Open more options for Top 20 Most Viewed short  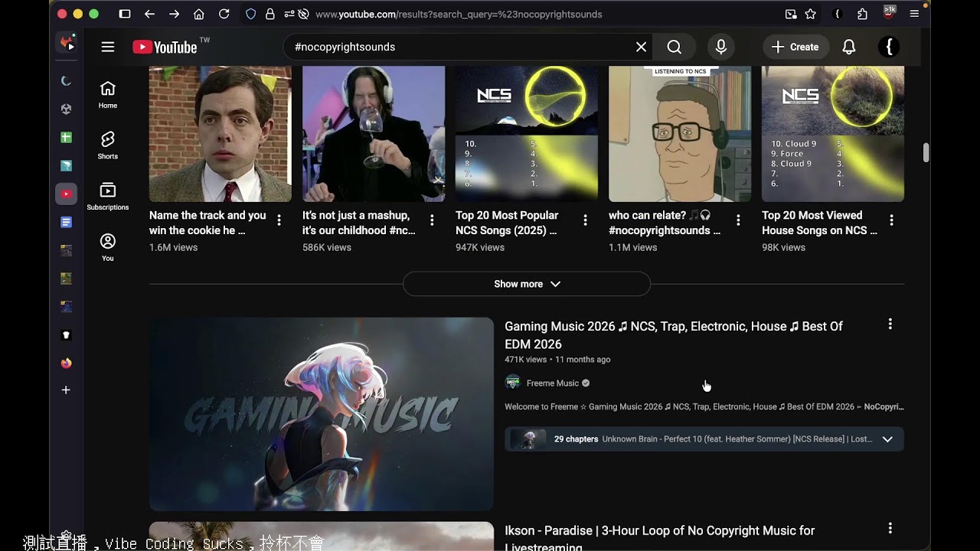pos(892,220)
